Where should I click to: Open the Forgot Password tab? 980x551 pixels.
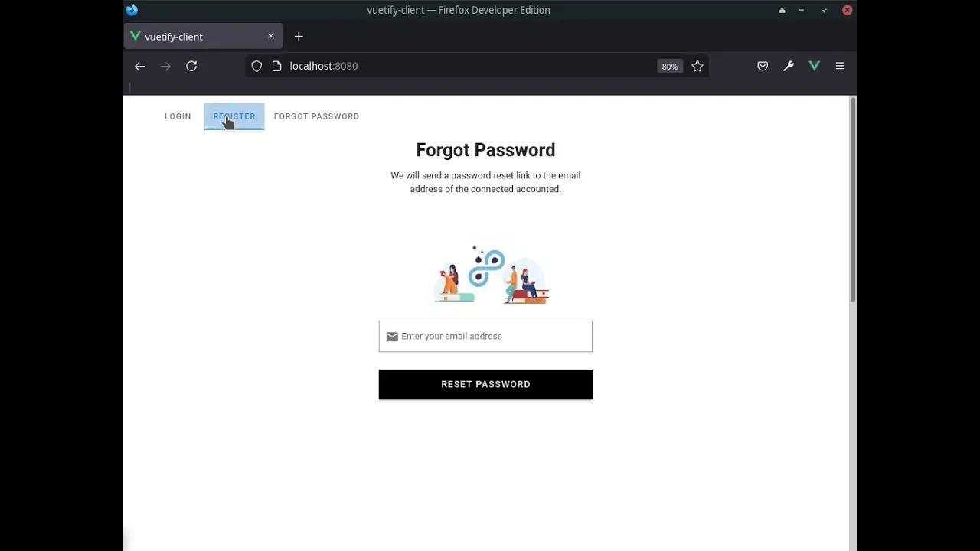click(316, 116)
